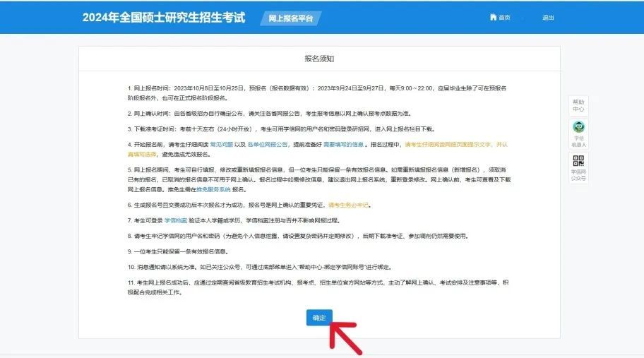
Task: Open the 推免服务系统 link
Action: coord(212,189)
